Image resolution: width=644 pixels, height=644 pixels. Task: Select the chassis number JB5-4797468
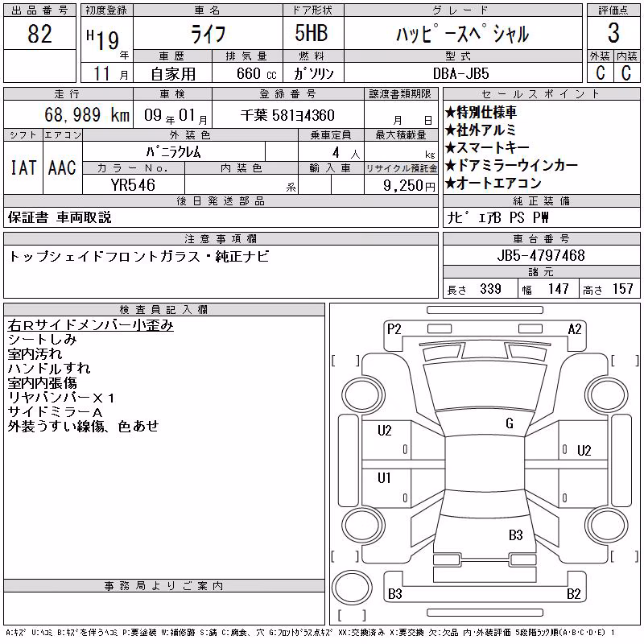pos(541,255)
